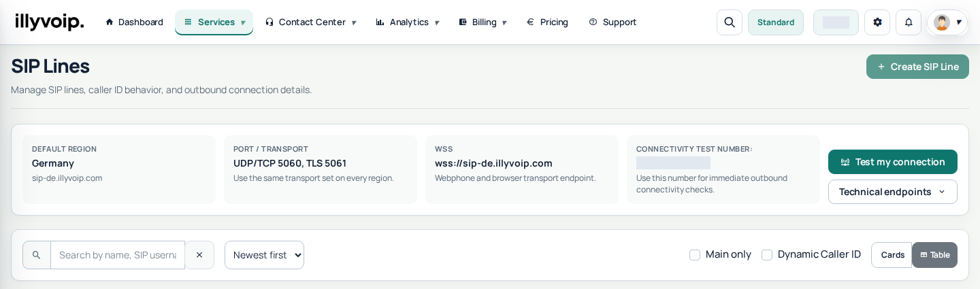Click the search icon beside SIP search field
Viewport: 980px width, 289px height.
pos(37,255)
